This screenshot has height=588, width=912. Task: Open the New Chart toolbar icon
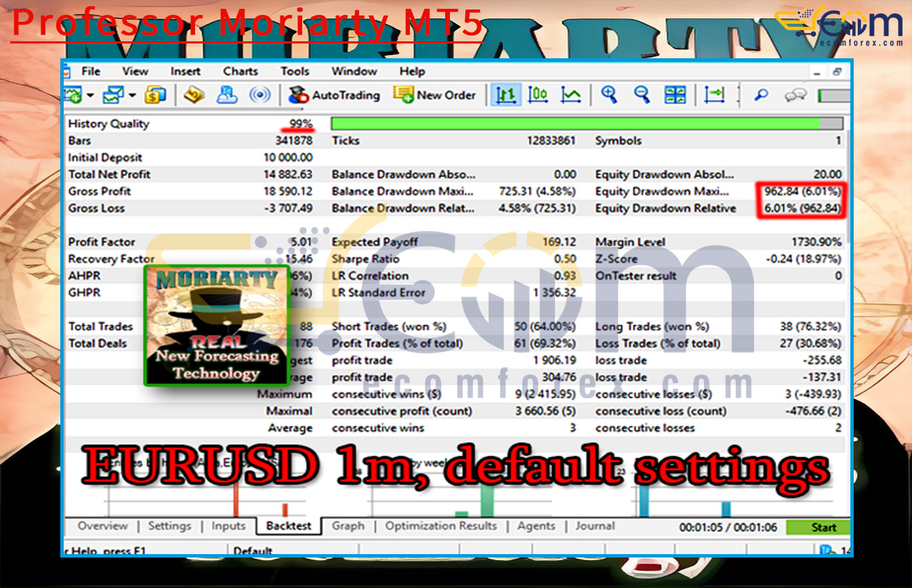click(x=73, y=96)
